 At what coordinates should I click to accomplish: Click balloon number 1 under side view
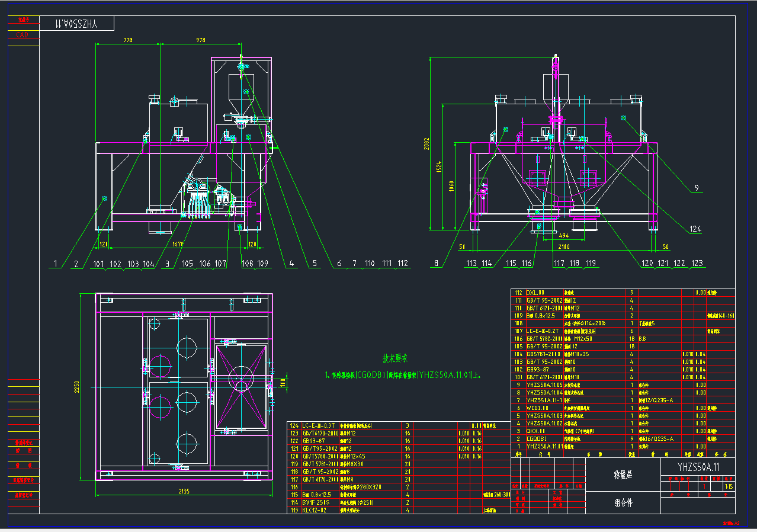[55, 263]
